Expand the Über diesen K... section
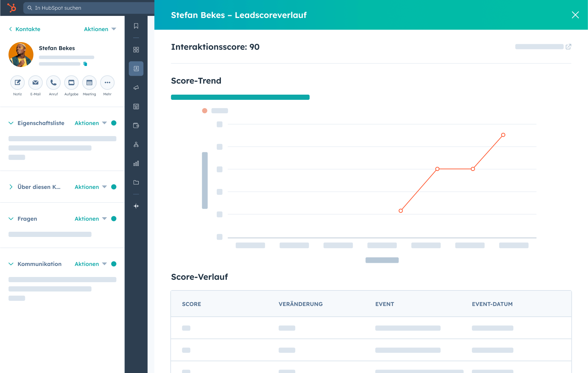 [x=11, y=187]
